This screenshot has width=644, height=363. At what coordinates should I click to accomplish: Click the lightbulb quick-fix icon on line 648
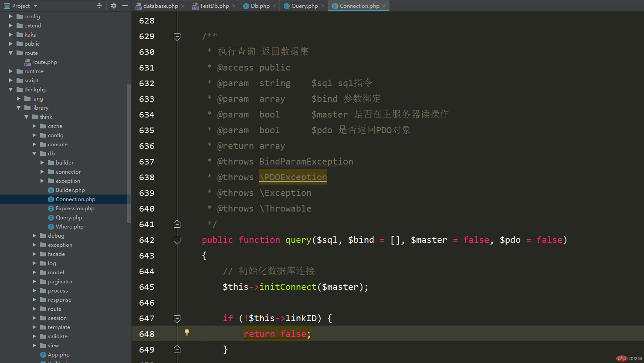(x=187, y=333)
